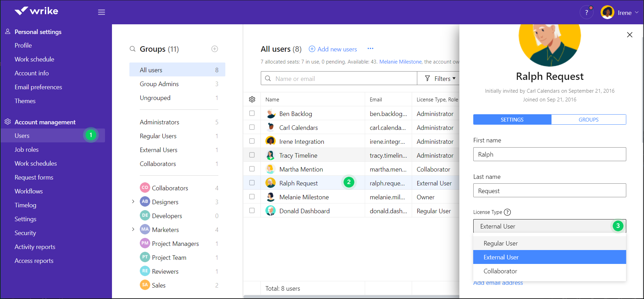The height and width of the screenshot is (299, 644).
Task: Close the Ralph Request user panel
Action: pyautogui.click(x=629, y=35)
